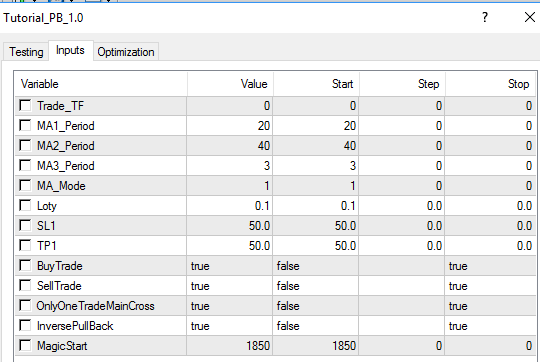Click the help question mark button
Viewport: 540px width, 362px height.
pos(485,17)
